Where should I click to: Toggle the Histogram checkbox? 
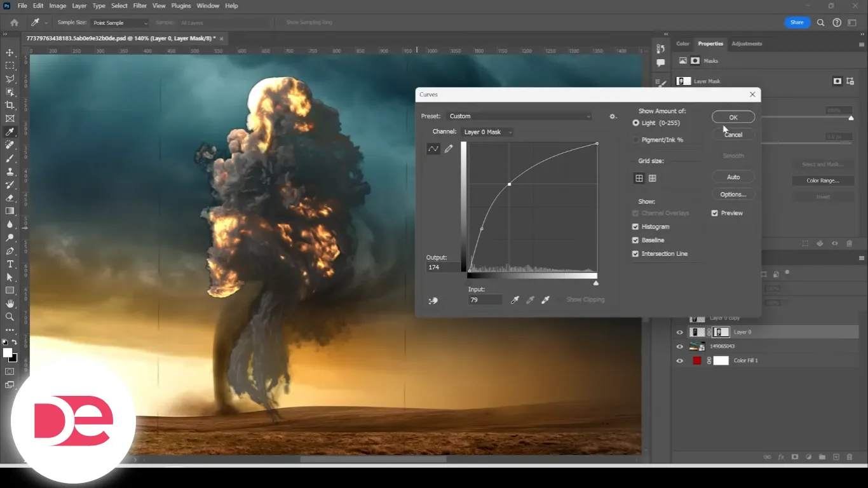635,227
